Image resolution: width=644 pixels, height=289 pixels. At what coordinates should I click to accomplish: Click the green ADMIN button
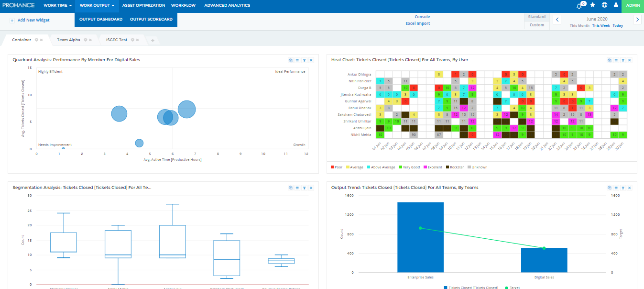[x=633, y=5]
